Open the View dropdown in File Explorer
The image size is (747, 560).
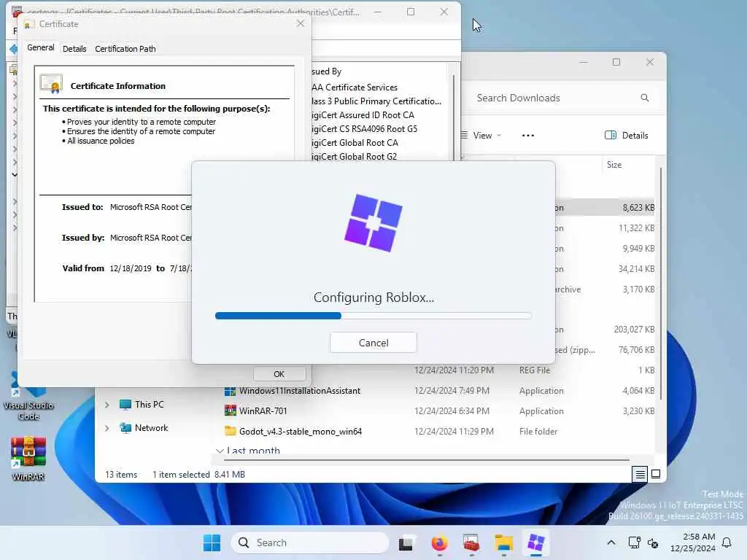pos(481,135)
